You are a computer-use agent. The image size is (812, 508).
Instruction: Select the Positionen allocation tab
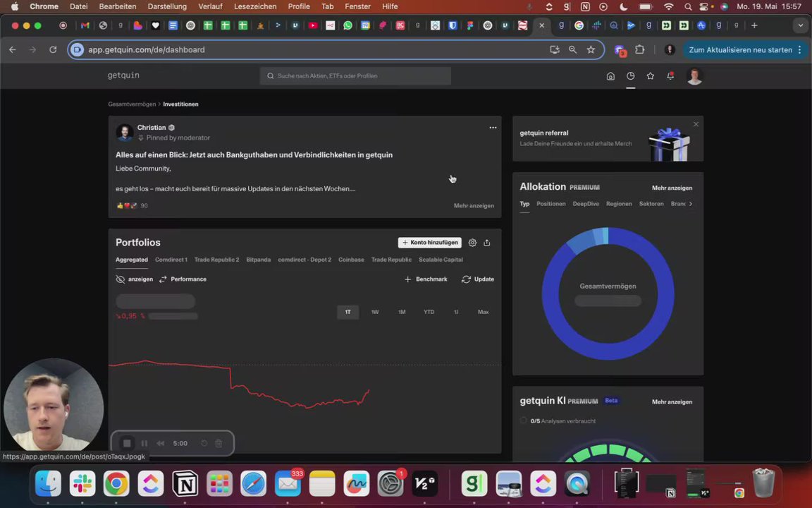pos(551,204)
